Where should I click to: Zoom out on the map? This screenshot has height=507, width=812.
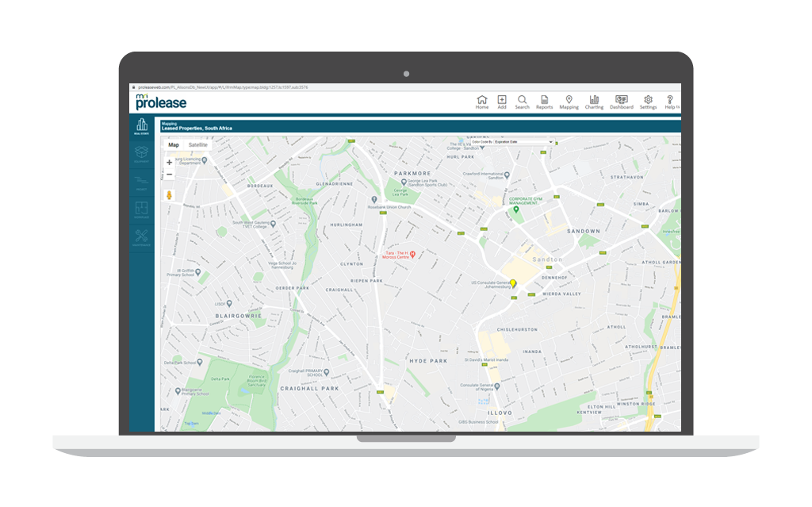(x=170, y=175)
